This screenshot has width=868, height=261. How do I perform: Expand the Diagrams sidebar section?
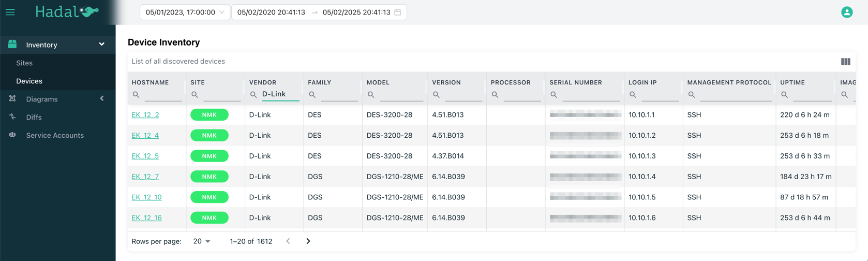click(101, 99)
